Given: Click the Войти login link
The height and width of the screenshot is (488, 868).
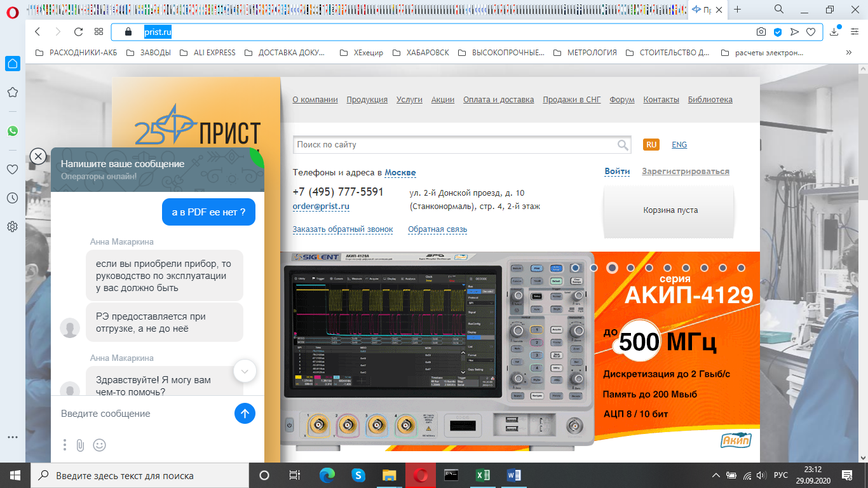Looking at the screenshot, I should (x=617, y=172).
